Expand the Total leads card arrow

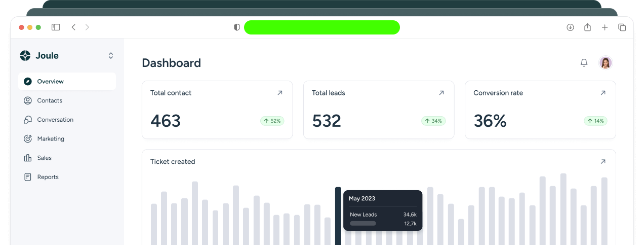coord(441,93)
